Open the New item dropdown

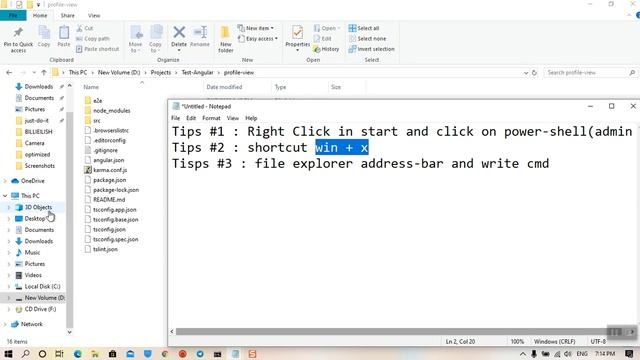[x=256, y=28]
